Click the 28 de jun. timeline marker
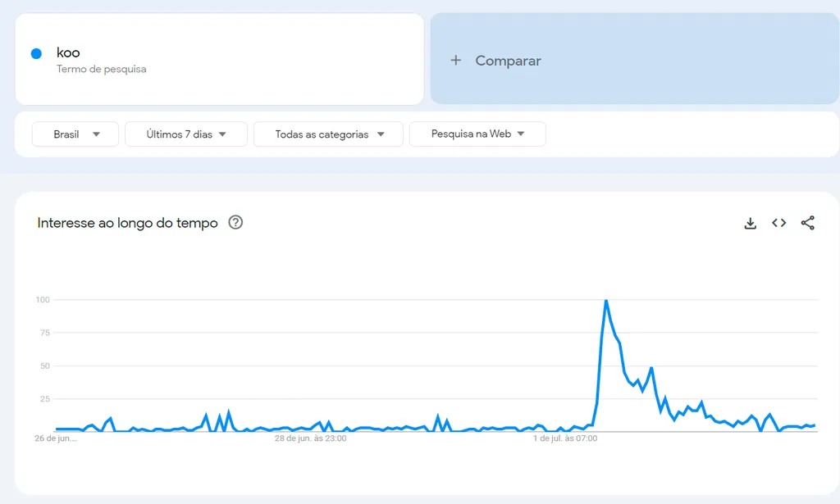This screenshot has width=840, height=504. (x=313, y=438)
